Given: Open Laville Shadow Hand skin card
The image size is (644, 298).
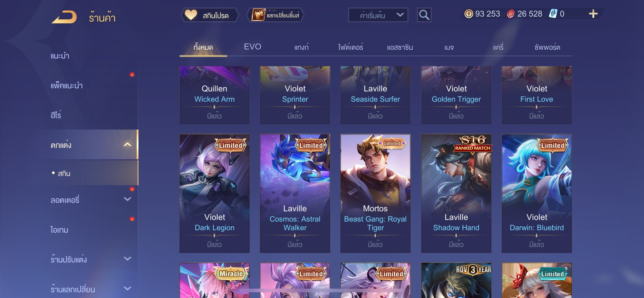Looking at the screenshot, I should pos(456,193).
